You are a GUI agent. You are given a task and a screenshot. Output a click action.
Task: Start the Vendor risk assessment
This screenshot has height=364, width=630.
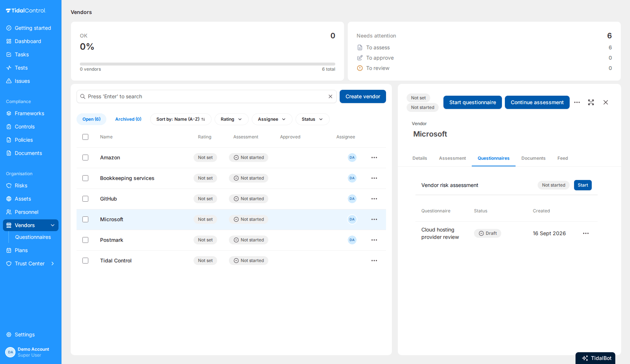point(583,185)
